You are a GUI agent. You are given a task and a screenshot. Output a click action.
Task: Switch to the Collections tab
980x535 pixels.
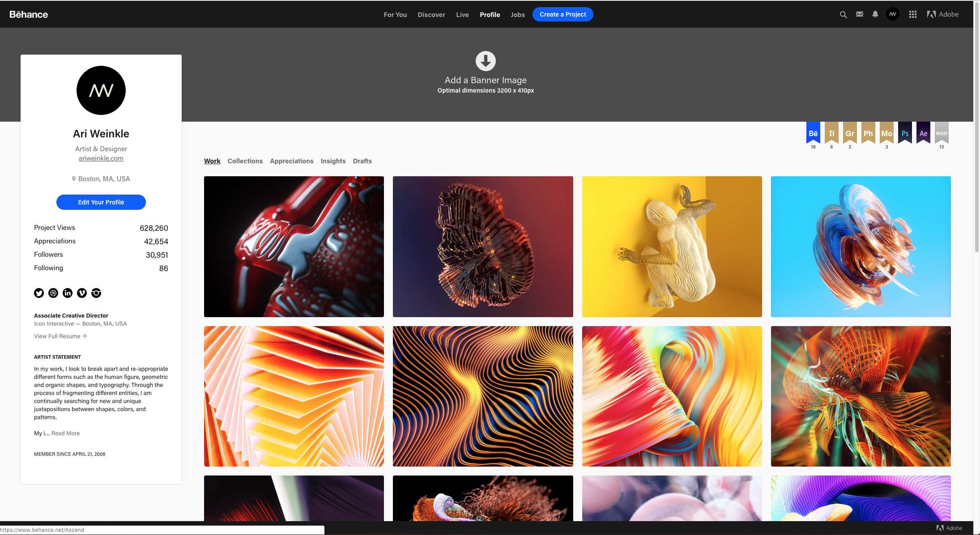point(244,161)
